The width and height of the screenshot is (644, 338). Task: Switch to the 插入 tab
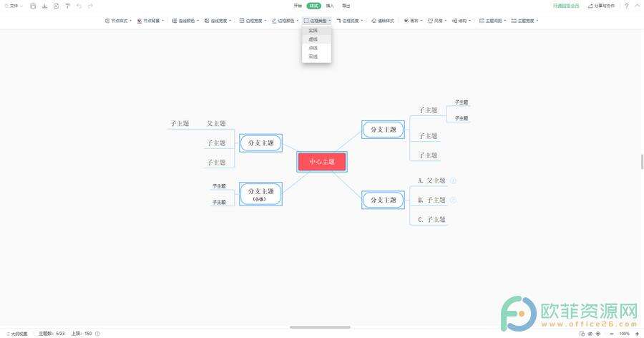pyautogui.click(x=330, y=6)
